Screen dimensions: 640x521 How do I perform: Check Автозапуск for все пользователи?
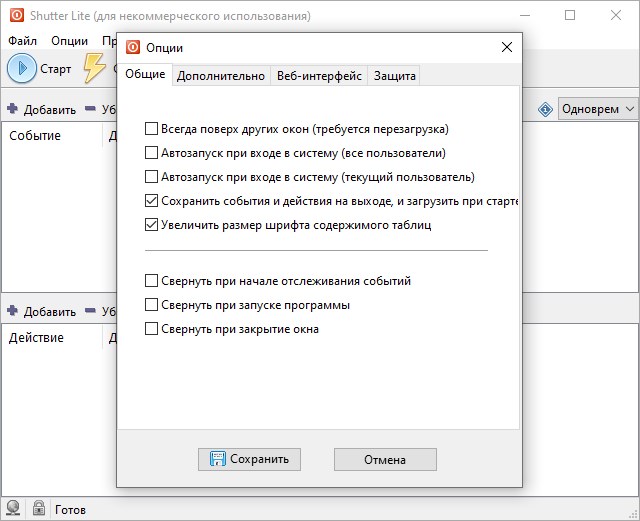click(151, 153)
